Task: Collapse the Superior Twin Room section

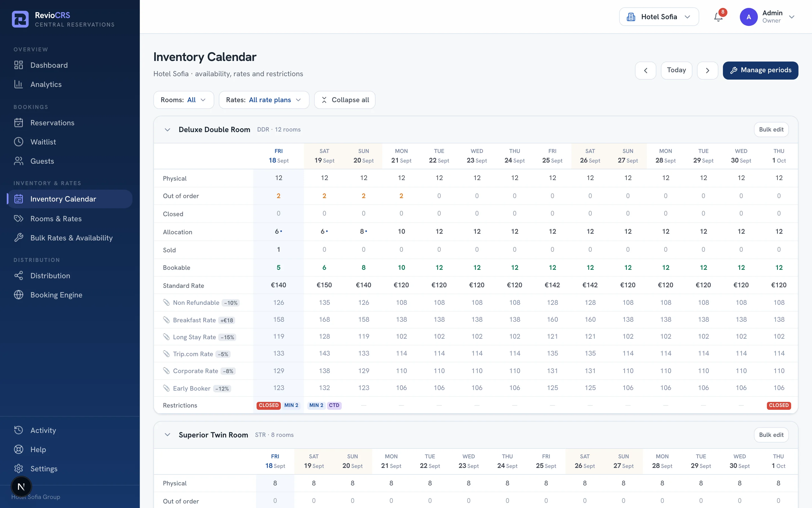Action: click(x=167, y=435)
